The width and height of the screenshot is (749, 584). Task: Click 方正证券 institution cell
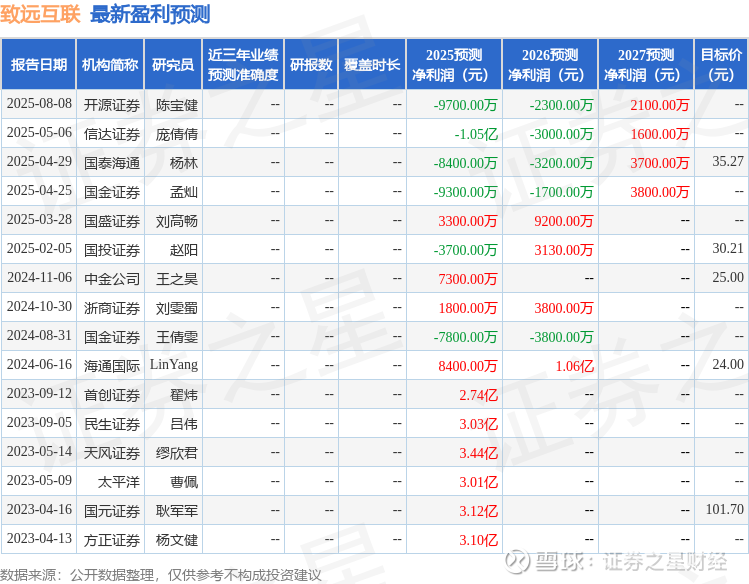(x=112, y=540)
